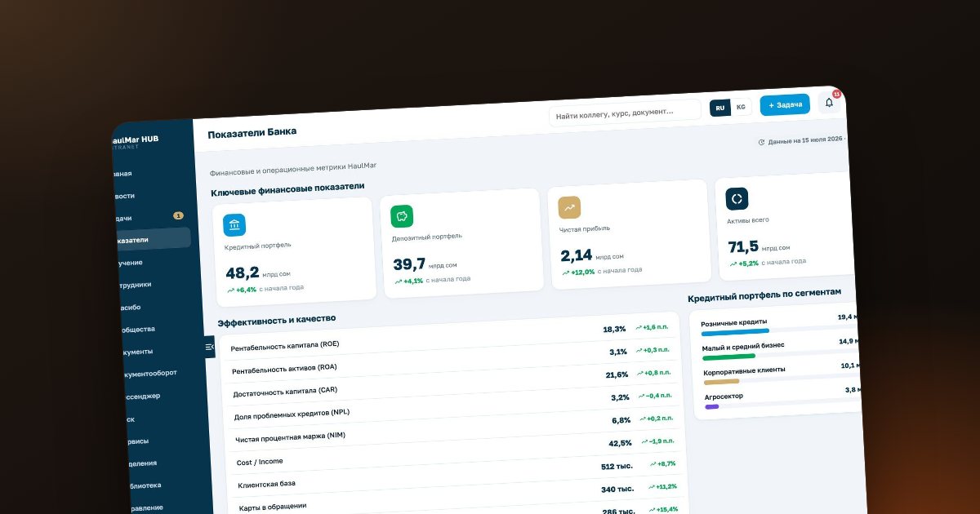This screenshot has height=514, width=980.
Task: Click the sidebar collapse arrow icon
Action: point(210,347)
